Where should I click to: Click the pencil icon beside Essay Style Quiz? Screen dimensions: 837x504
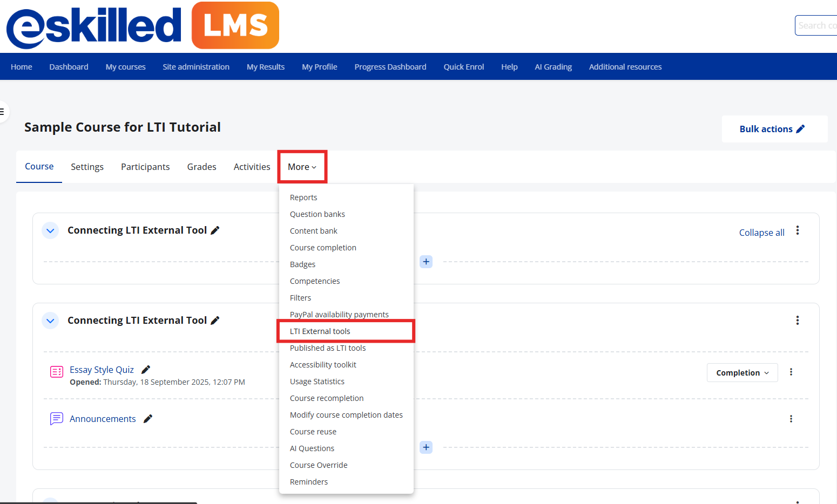coord(145,370)
